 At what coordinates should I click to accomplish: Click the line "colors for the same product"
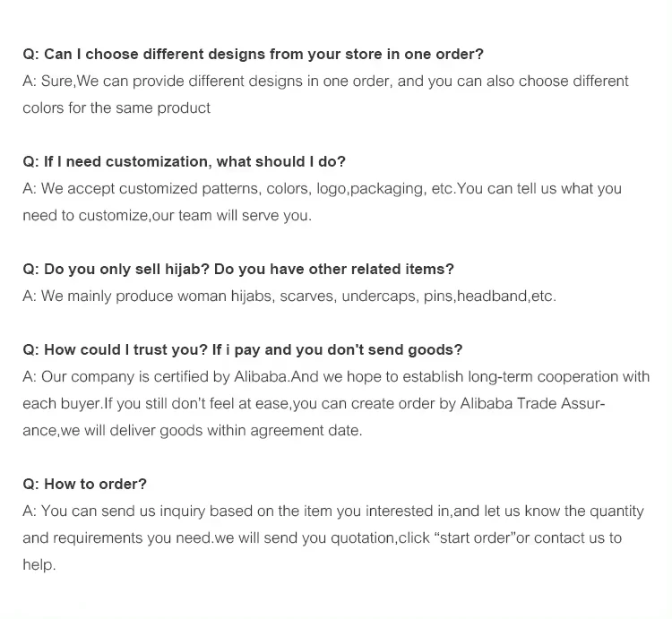point(116,108)
